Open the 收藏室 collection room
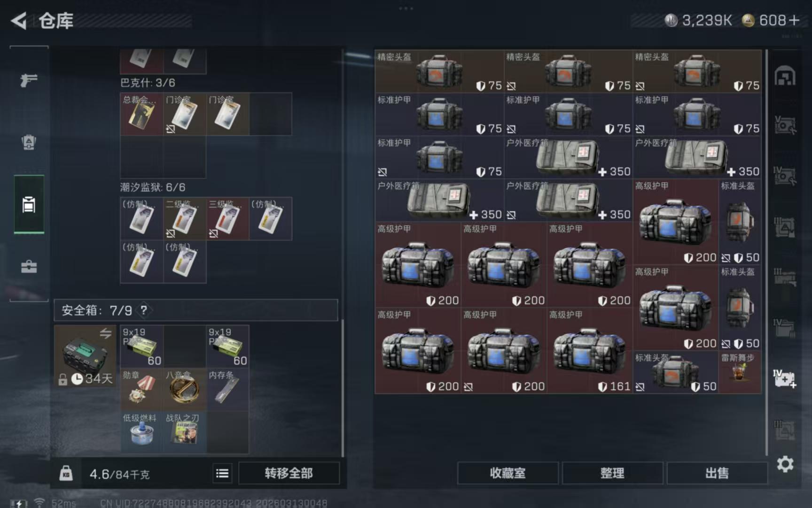Screen dimensions: 812x508 coord(508,473)
